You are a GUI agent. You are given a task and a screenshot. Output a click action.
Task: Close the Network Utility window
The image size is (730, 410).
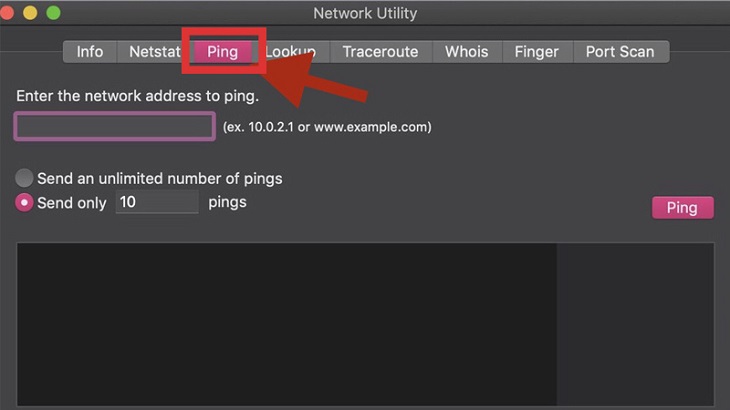(x=7, y=13)
